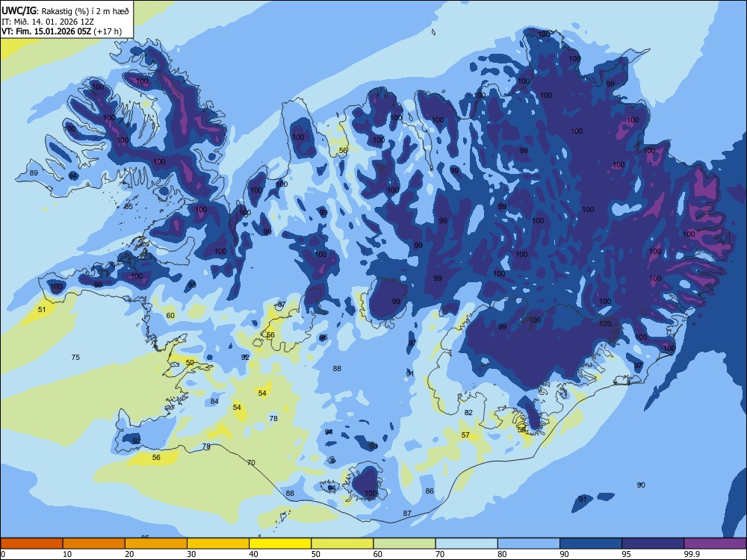Click the purple legend swatch above 99.9
747x560 pixels.
[715, 544]
